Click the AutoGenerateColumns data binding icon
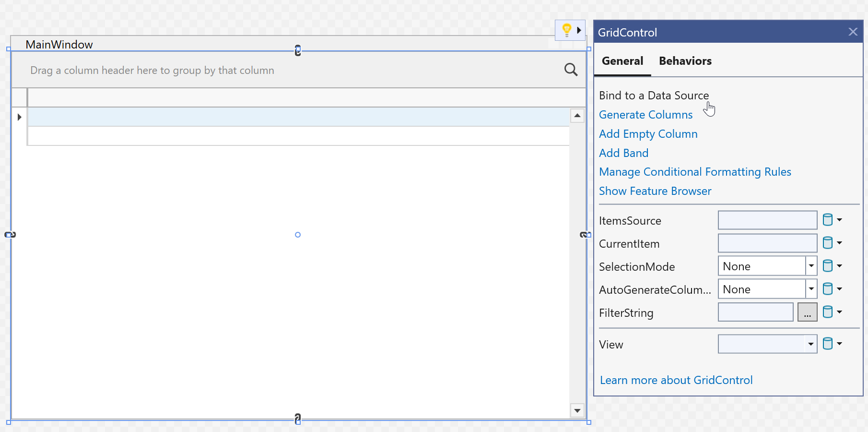This screenshot has width=868, height=432. (x=829, y=288)
